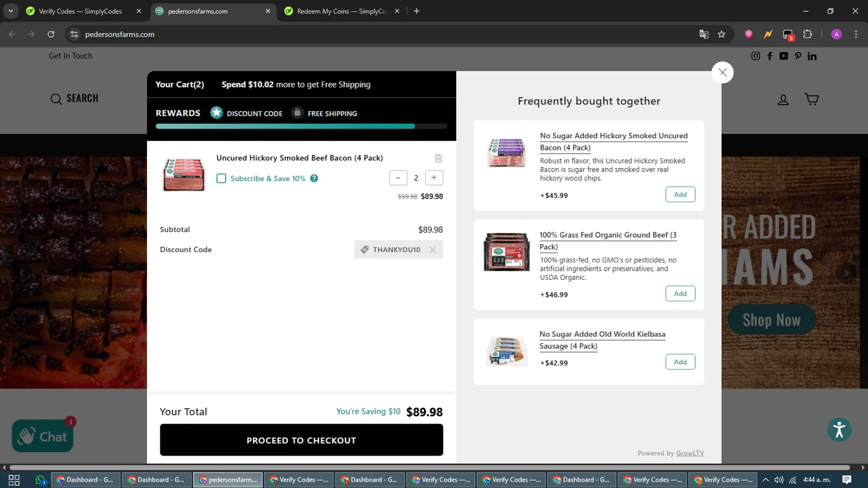Screen dimensions: 868x488
Task: Add No Sugar Added Hickory Bacon
Action: pyautogui.click(x=681, y=194)
